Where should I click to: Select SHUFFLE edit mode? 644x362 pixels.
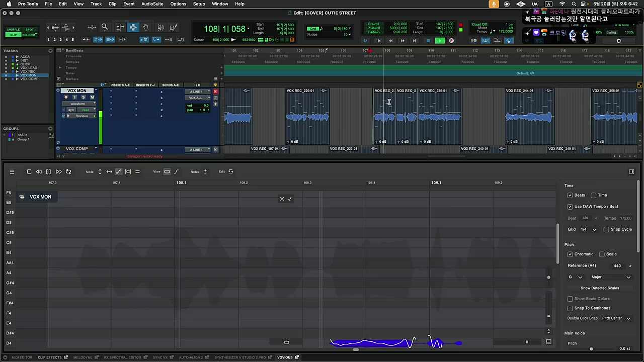pyautogui.click(x=13, y=30)
